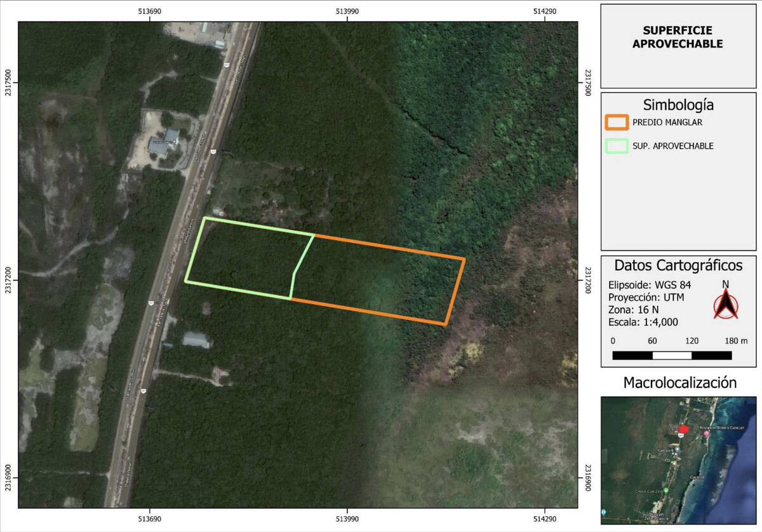Click the north arrow compass symbol
Image resolution: width=762 pixels, height=532 pixels.
point(725,304)
